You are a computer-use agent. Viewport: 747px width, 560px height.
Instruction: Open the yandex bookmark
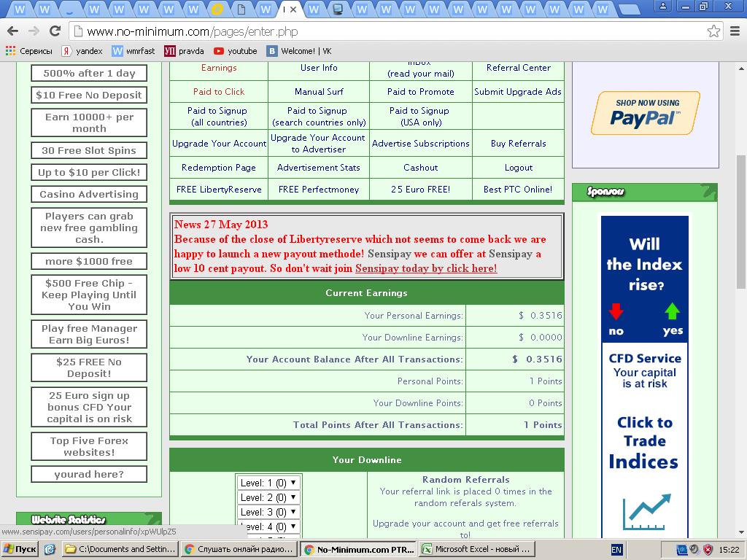82,51
